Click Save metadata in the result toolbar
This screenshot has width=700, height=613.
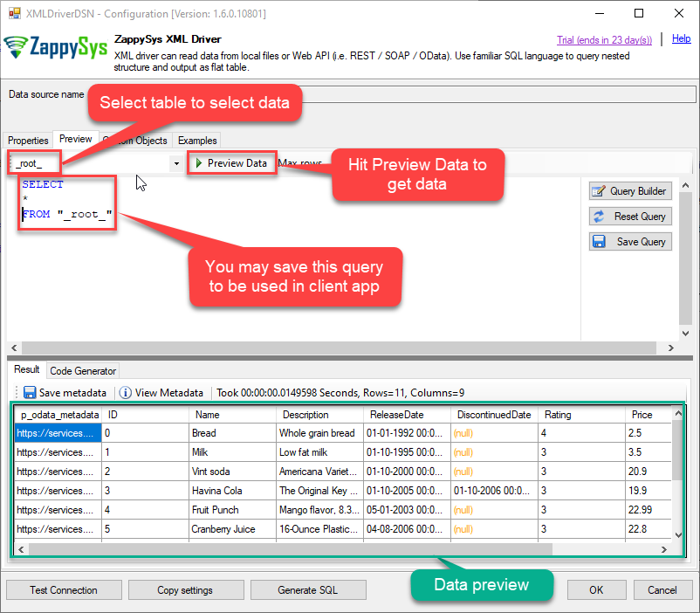pyautogui.click(x=65, y=393)
